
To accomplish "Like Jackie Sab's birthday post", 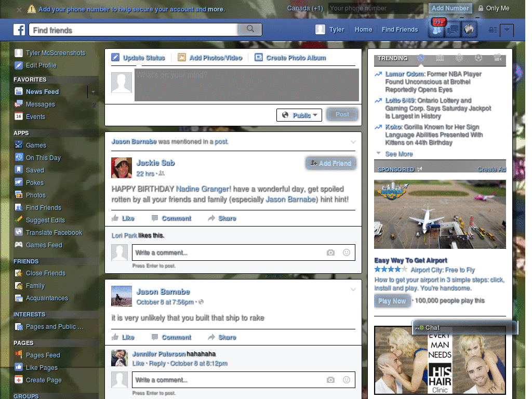I will click(123, 218).
